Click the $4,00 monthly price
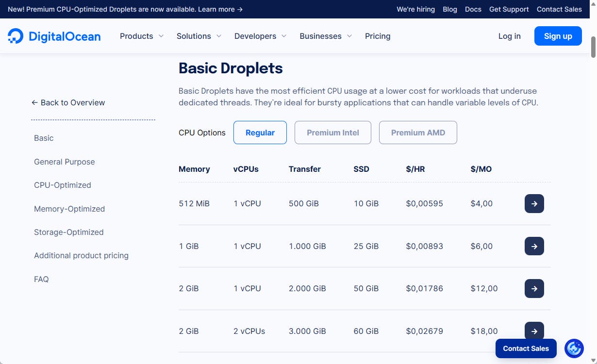Image resolution: width=597 pixels, height=364 pixels. (481, 204)
